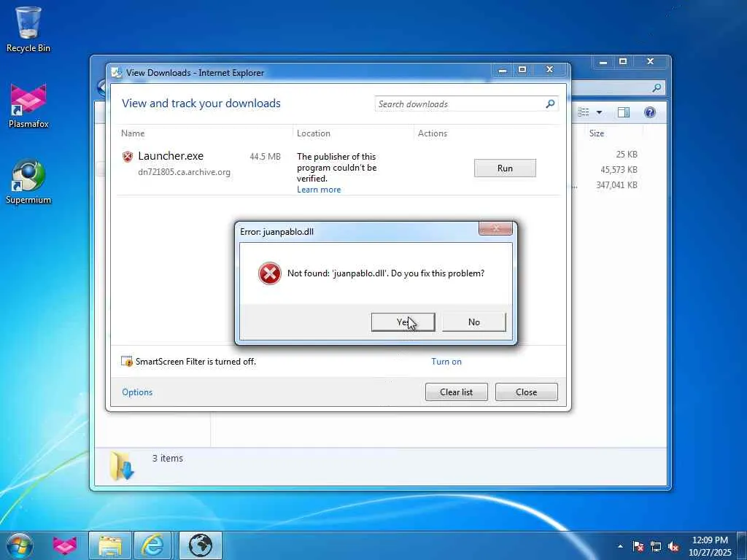Screen dimensions: 747x560
Task: Click the Actions column header
Action: [433, 133]
